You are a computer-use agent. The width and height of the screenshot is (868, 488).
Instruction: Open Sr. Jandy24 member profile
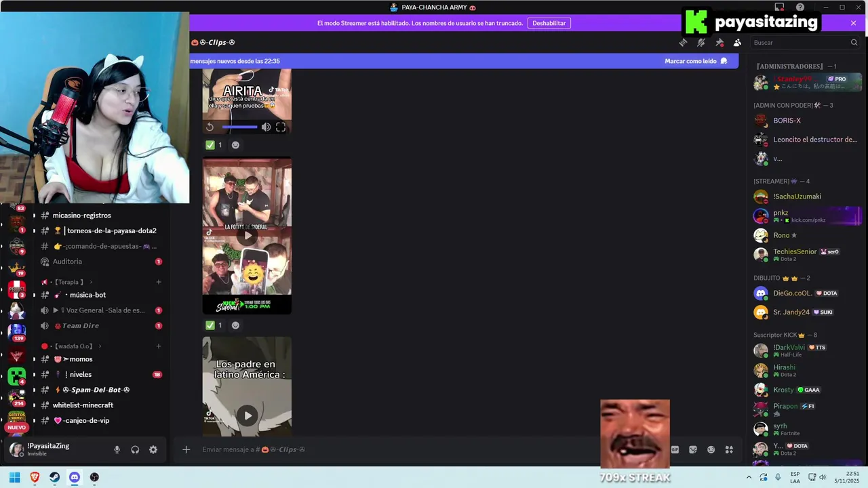(x=806, y=312)
